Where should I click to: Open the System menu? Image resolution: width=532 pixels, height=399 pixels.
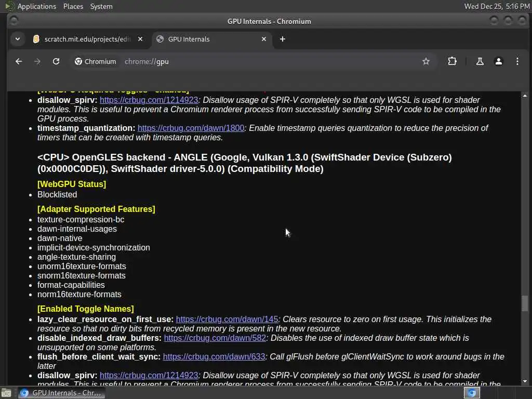[x=101, y=6]
